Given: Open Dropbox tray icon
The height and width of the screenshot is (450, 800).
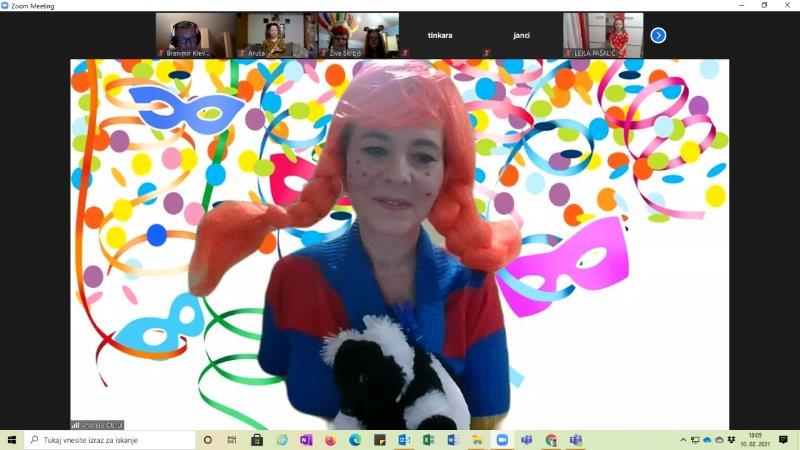Looking at the screenshot, I should [731, 440].
